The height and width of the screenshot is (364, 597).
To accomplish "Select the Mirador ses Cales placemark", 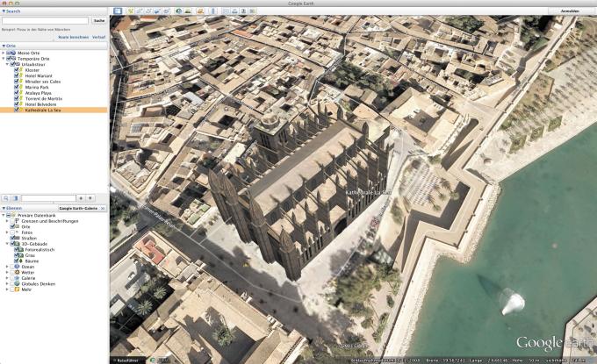I will tap(43, 82).
